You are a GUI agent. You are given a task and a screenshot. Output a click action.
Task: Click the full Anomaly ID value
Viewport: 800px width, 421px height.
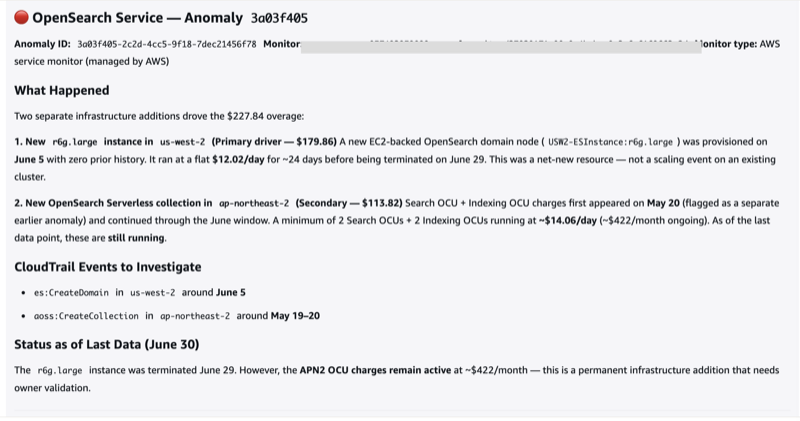167,44
